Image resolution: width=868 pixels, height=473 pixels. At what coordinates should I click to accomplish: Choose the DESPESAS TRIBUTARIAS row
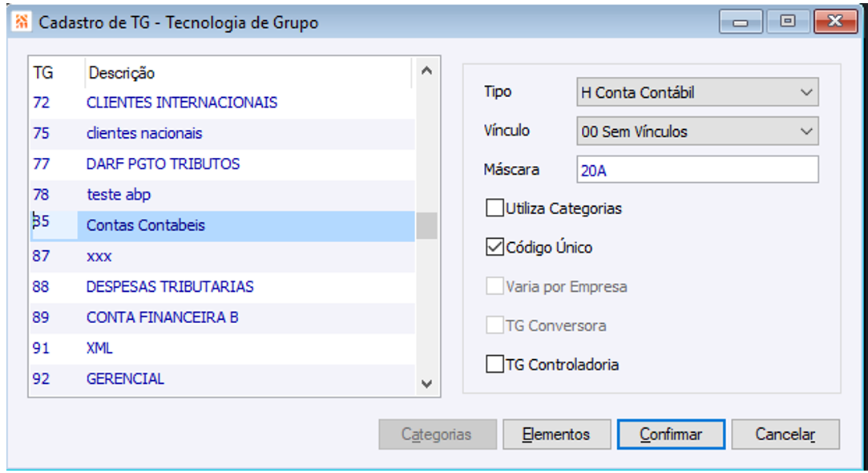pos(170,286)
